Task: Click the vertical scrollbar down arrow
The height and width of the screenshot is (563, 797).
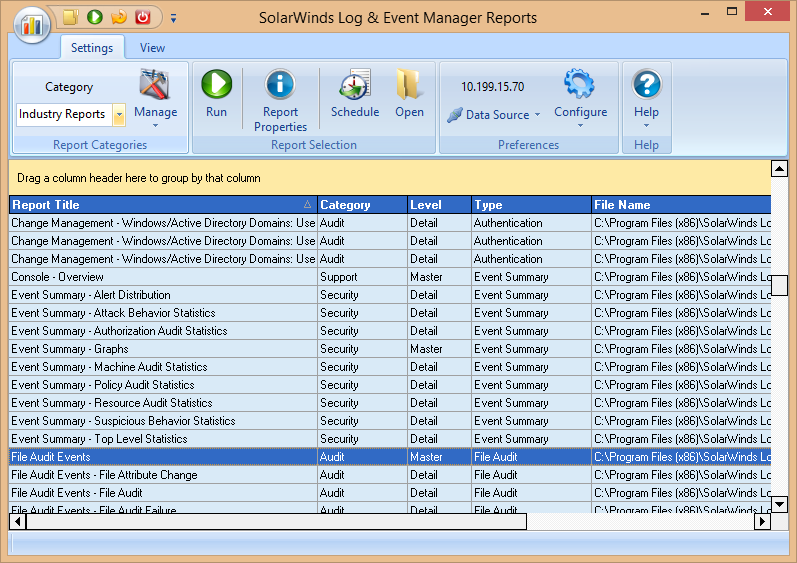Action: (x=779, y=504)
